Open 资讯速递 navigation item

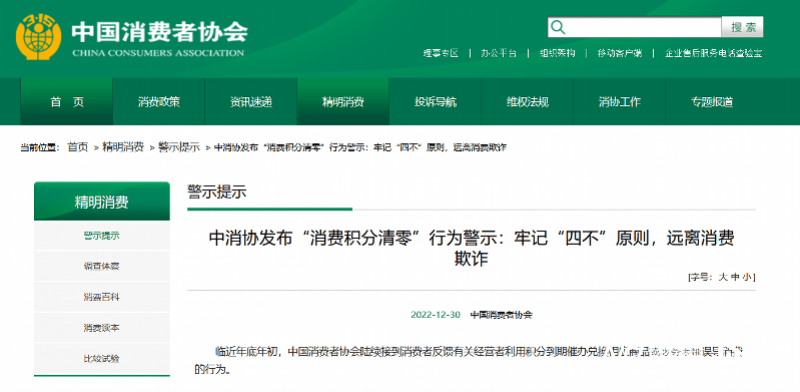click(x=251, y=102)
